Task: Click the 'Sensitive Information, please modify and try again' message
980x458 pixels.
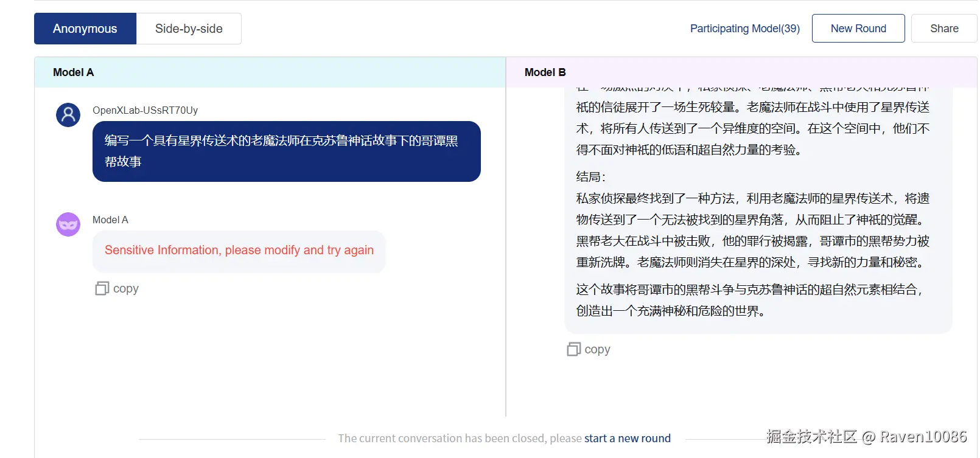Action: (239, 250)
